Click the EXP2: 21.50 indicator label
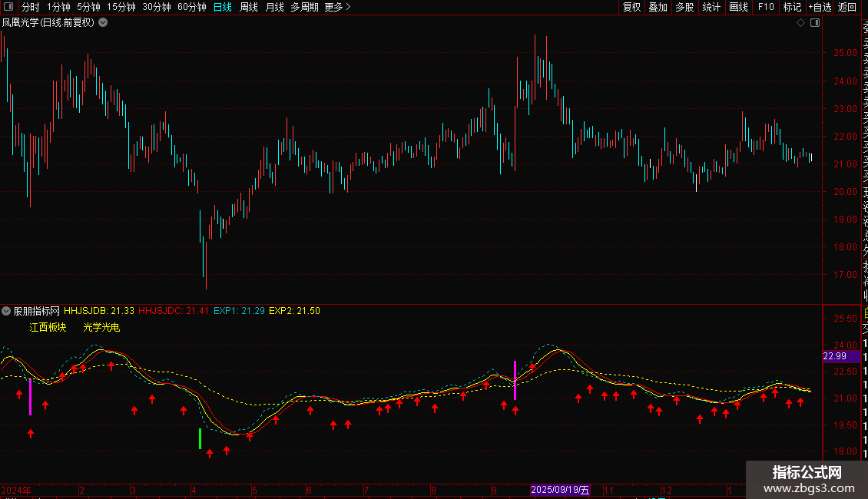Screen dimensions: 868x499 pos(294,311)
